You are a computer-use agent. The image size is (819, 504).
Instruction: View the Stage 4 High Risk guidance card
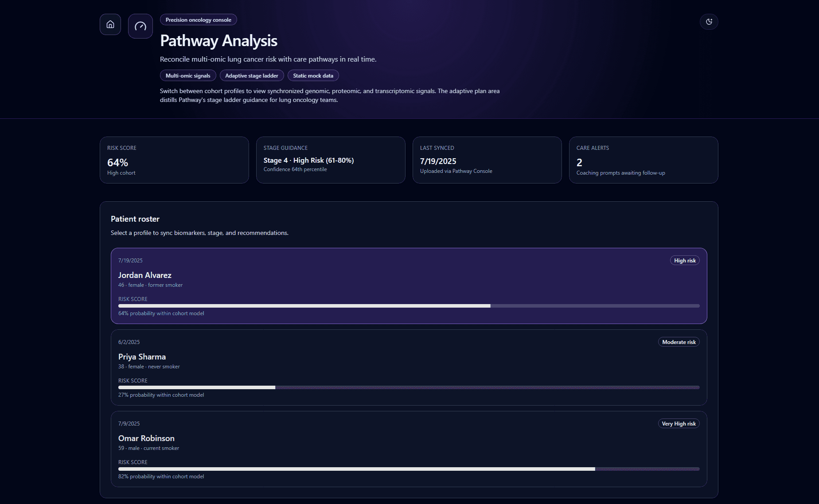pyautogui.click(x=331, y=160)
